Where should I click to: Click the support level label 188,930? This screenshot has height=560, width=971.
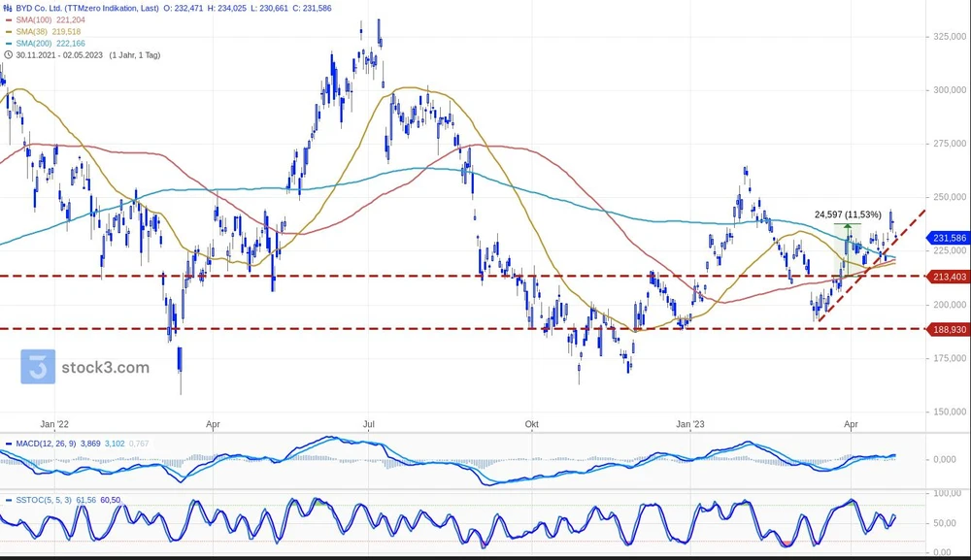948,330
